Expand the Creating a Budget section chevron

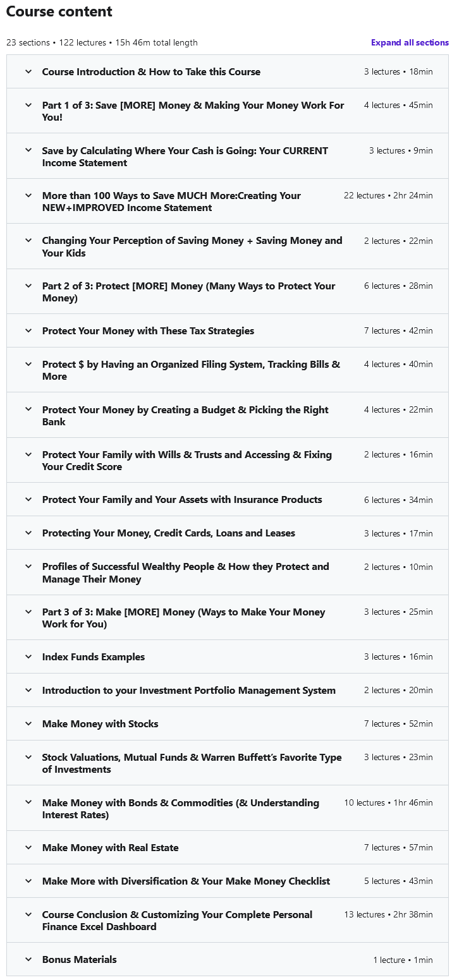click(28, 409)
